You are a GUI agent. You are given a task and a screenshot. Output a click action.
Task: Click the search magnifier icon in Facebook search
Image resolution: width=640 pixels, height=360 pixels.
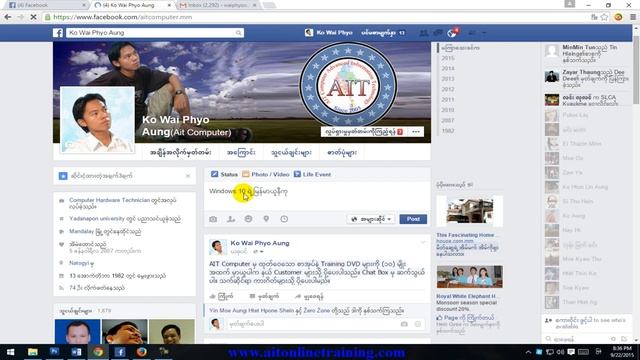[238, 33]
